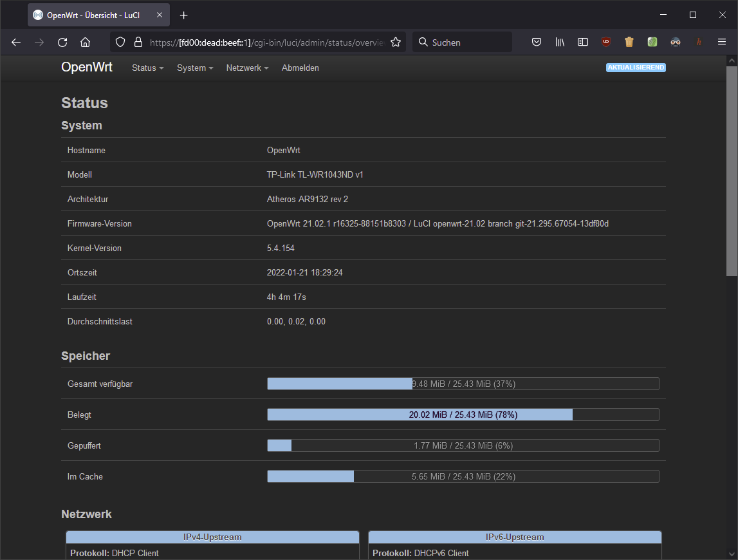Open a new tab with plus icon
The width and height of the screenshot is (738, 560).
pyautogui.click(x=183, y=15)
